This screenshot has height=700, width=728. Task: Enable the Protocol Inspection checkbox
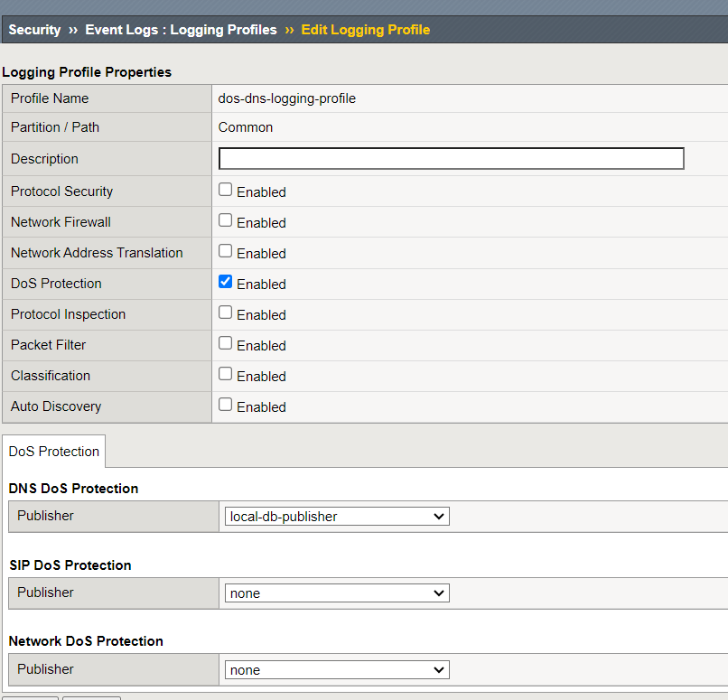[x=226, y=313]
